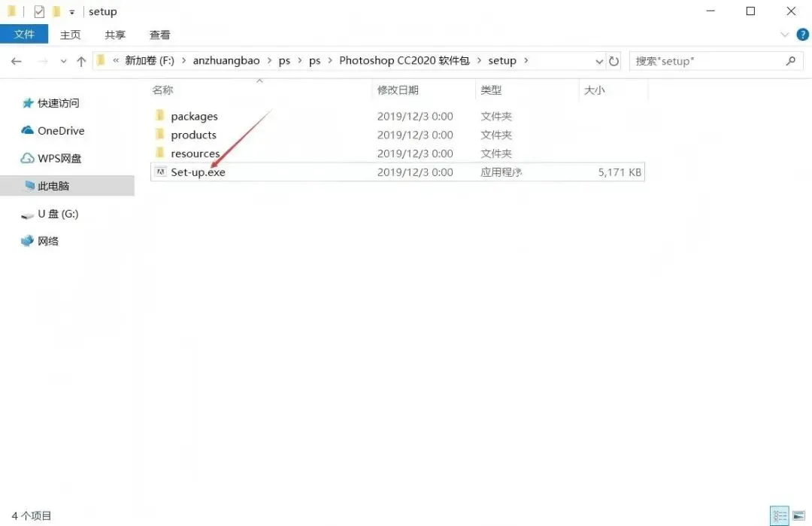Screen dimensions: 812x526
Task: Select the products folder
Action: click(x=194, y=135)
